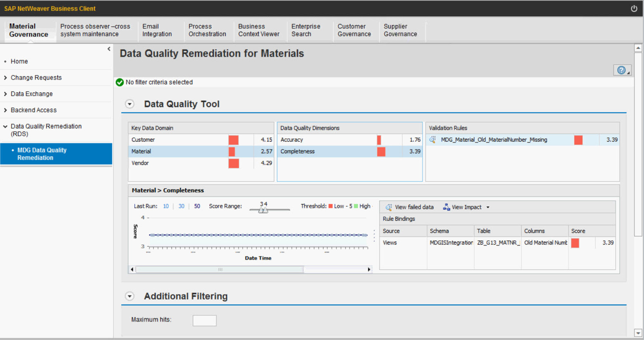Collapse the Data Quality Tool section
644x340 pixels.
[x=129, y=104]
